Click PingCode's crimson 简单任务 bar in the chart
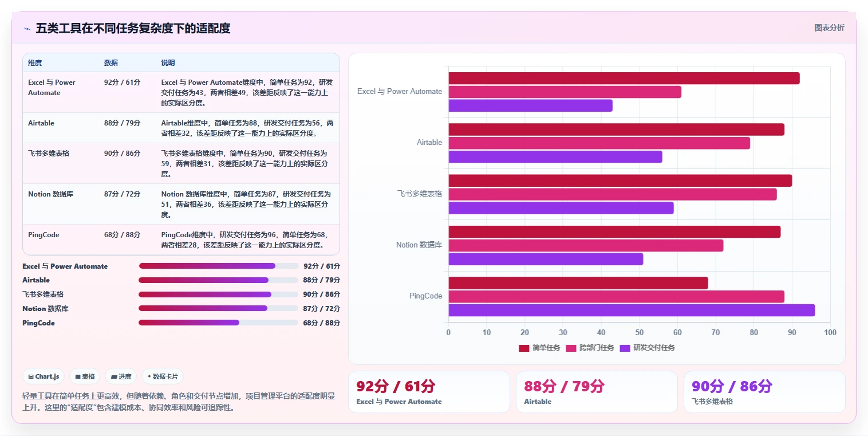The image size is (868, 436). [x=578, y=283]
